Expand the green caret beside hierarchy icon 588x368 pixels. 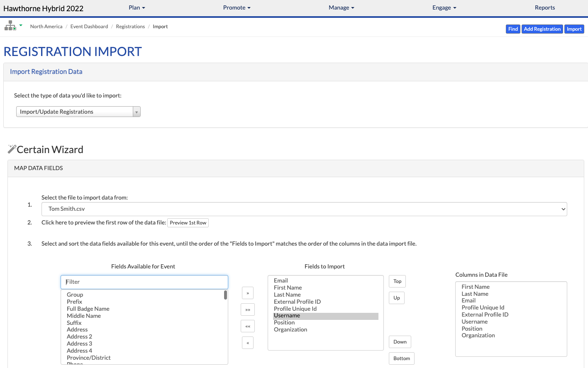tap(21, 25)
